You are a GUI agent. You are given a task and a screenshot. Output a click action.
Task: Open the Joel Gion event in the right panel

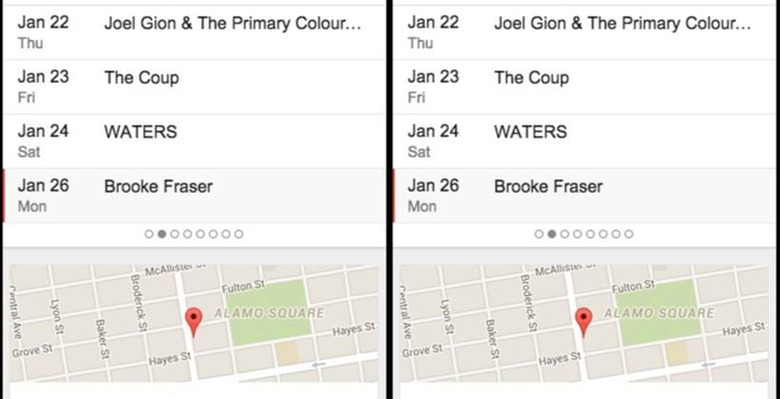pos(585,32)
